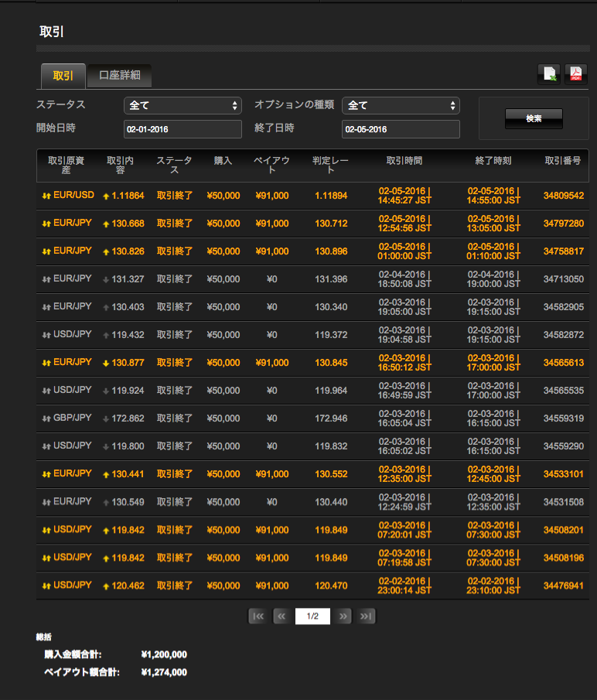Click the up arrow beside 120.462

pyautogui.click(x=106, y=586)
